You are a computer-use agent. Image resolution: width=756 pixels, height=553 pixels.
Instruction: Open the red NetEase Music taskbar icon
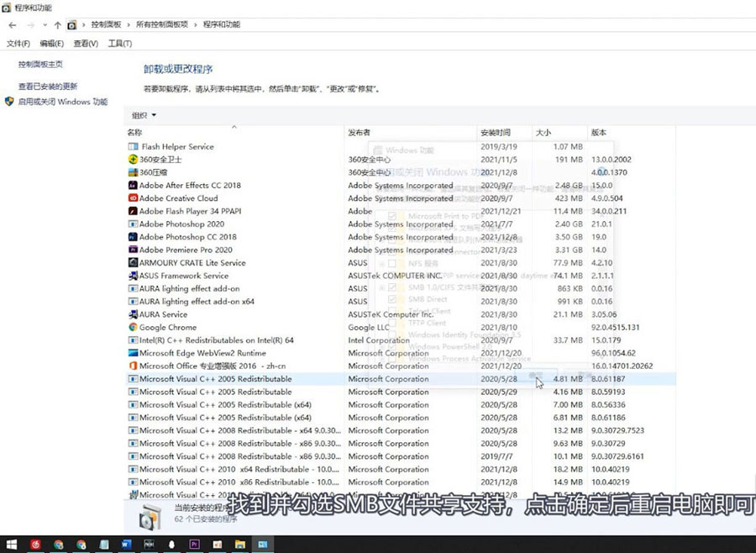tap(35, 545)
